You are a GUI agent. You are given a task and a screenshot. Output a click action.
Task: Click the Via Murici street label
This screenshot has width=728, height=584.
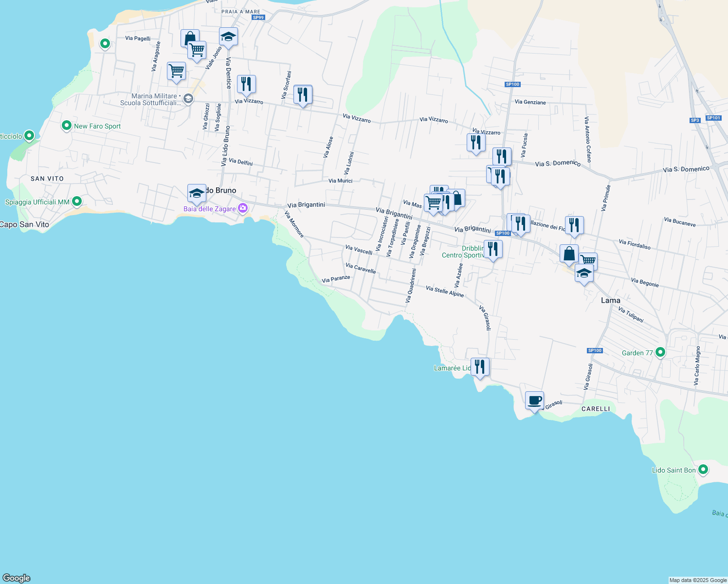[340, 181]
